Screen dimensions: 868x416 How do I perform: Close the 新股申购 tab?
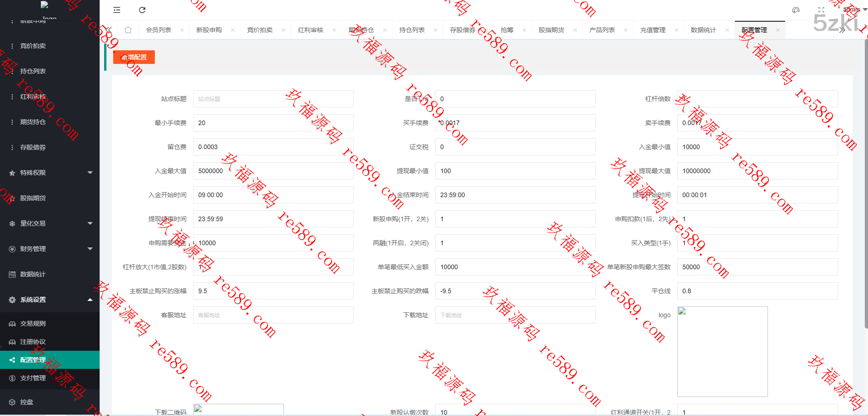click(233, 30)
